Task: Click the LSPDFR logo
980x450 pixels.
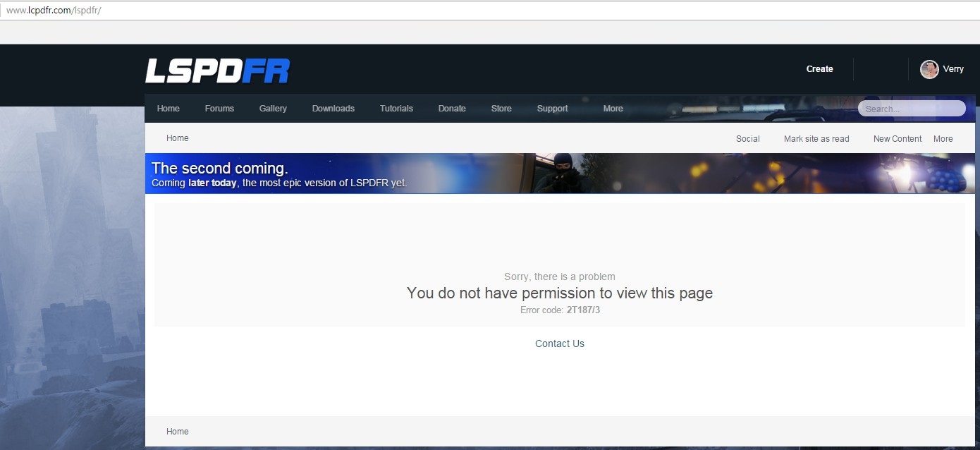Action: pos(218,71)
